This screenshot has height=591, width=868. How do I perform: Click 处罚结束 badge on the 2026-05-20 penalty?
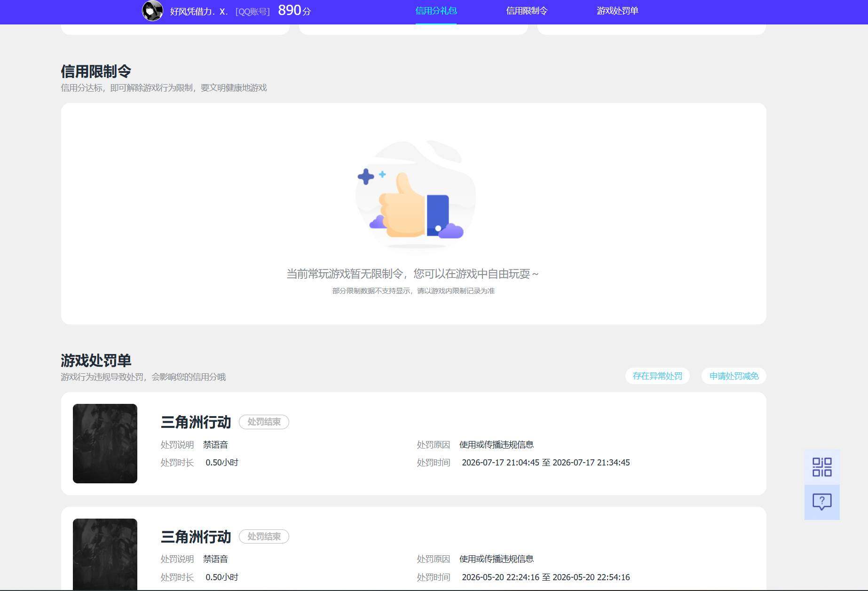click(x=264, y=536)
